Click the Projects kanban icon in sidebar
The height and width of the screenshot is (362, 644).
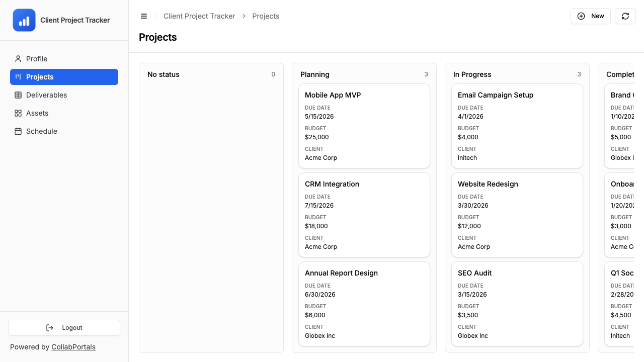point(18,77)
